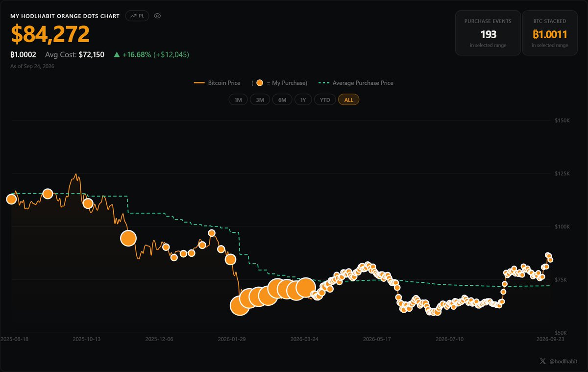Click the latest purchase dot at chart end
588x372 pixels.
click(550, 260)
